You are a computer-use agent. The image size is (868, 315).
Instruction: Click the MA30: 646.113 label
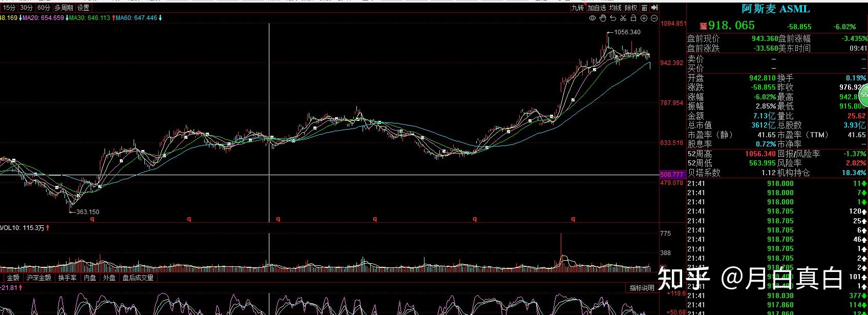(90, 18)
